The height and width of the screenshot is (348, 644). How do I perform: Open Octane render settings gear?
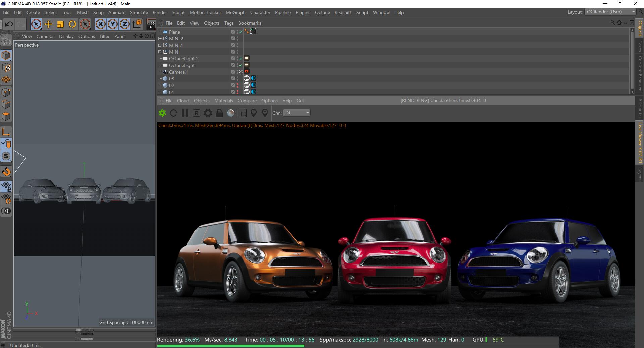coord(208,113)
